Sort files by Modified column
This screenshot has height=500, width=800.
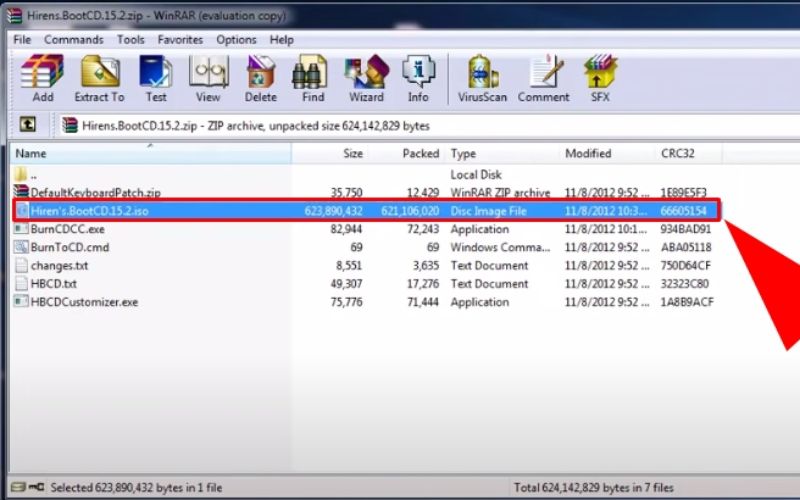(607, 154)
